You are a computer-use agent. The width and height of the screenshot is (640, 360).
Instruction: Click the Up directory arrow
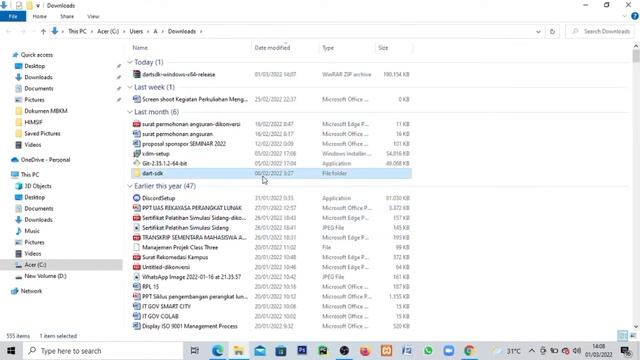43,31
